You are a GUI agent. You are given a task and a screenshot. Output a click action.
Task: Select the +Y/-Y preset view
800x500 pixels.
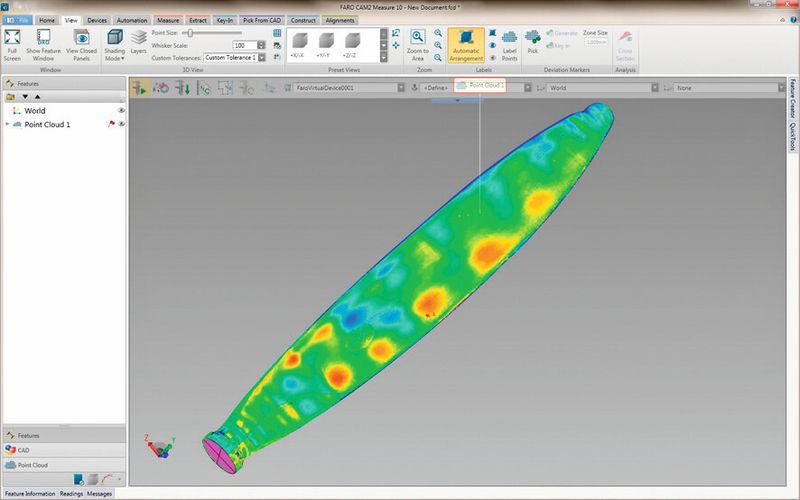[325, 45]
